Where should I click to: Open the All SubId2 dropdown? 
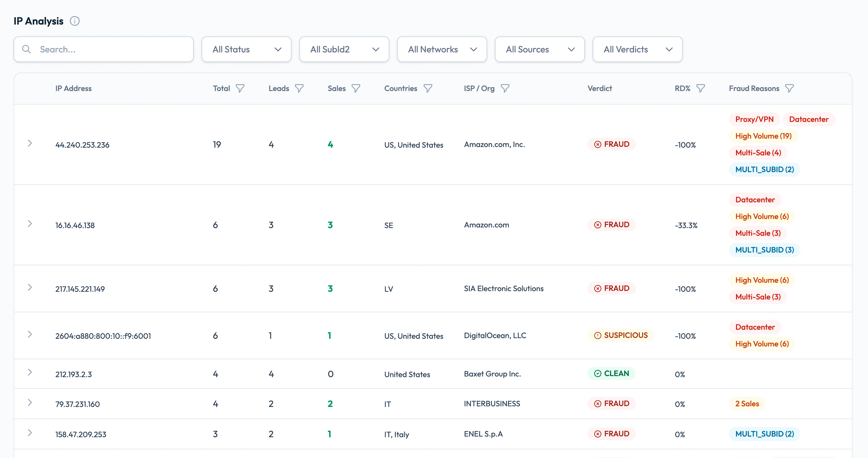(x=344, y=49)
